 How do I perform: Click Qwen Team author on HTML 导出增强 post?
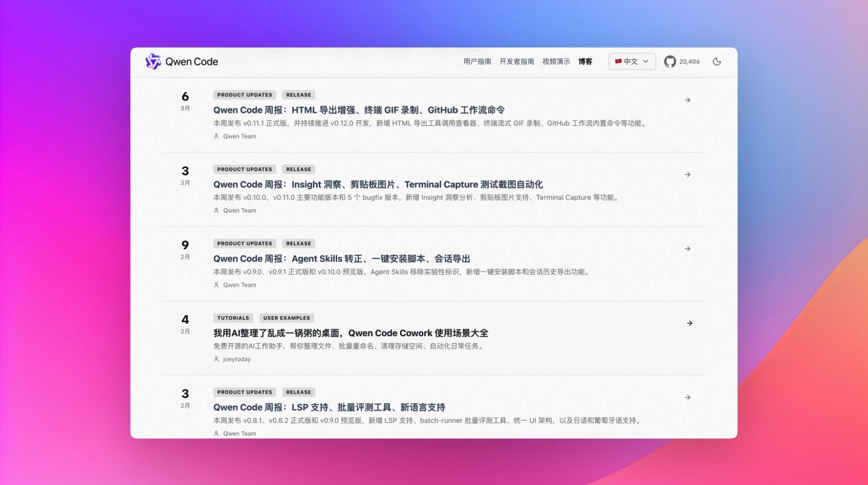click(240, 136)
